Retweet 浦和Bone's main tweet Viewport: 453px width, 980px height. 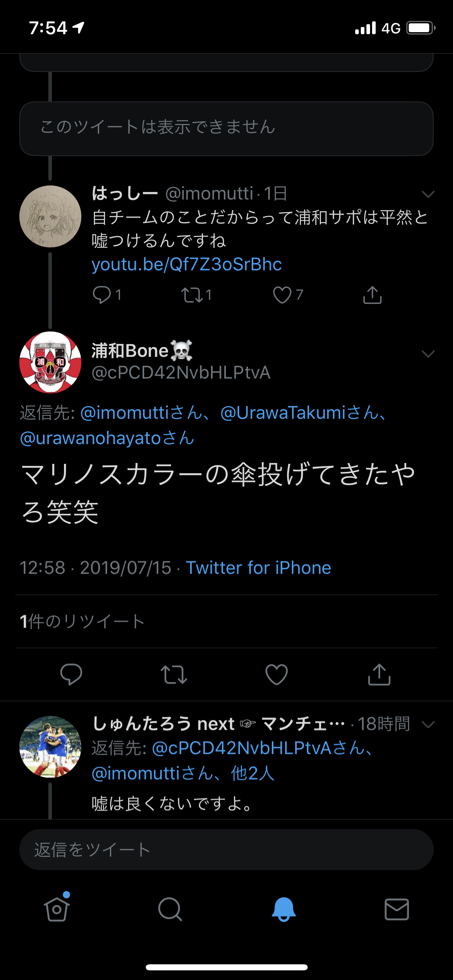(x=174, y=674)
